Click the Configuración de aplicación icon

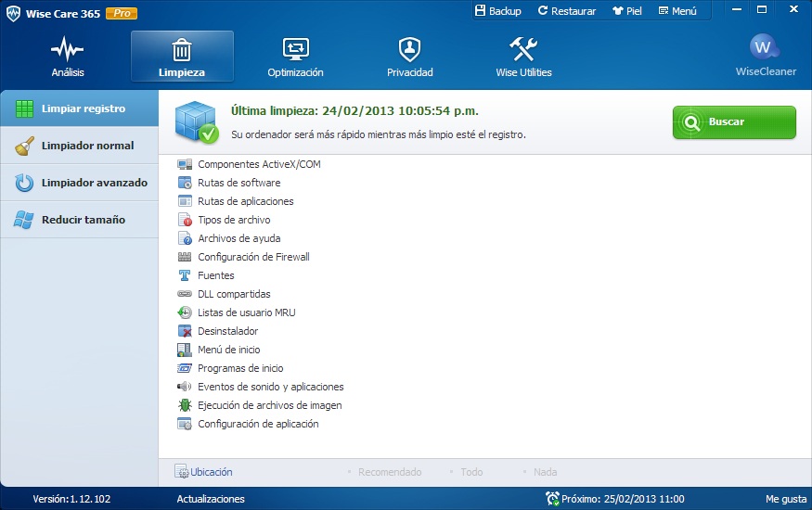pyautogui.click(x=185, y=424)
